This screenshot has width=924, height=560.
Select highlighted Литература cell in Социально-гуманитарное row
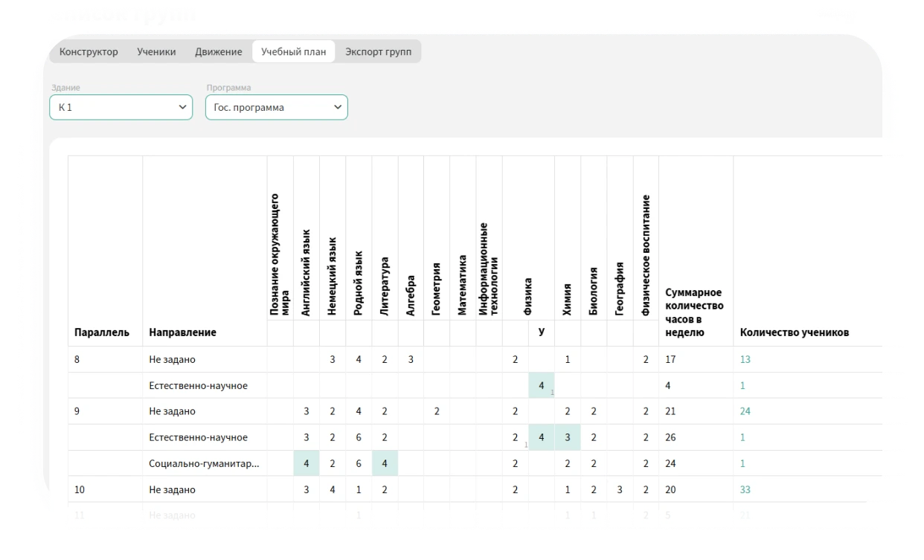pos(385,463)
